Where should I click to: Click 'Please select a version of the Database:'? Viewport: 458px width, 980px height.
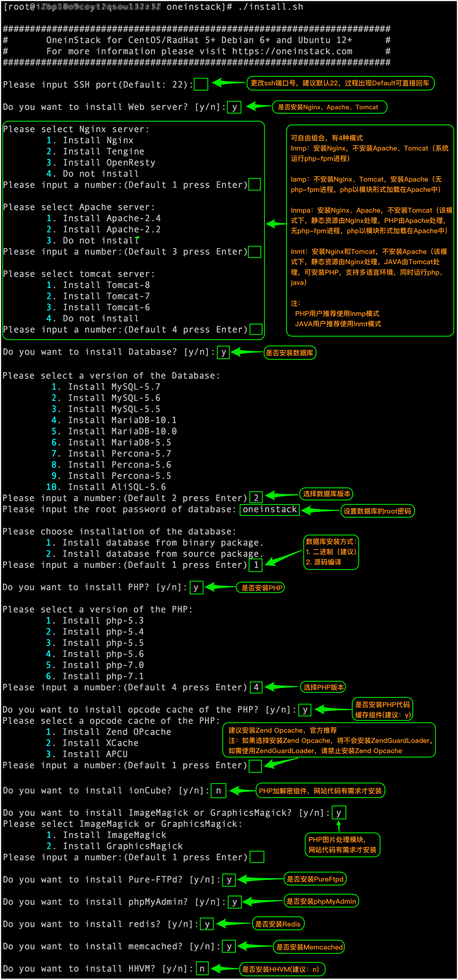coord(112,375)
